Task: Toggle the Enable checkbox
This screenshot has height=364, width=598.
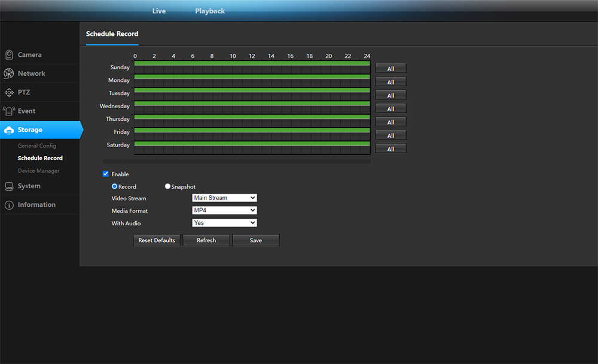Action: pos(106,175)
